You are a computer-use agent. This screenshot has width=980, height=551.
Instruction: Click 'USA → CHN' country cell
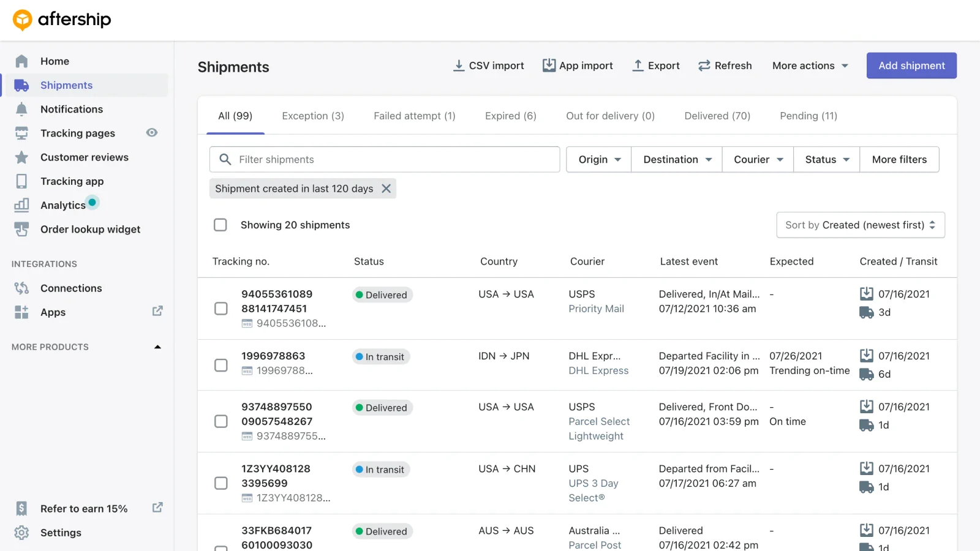507,469
